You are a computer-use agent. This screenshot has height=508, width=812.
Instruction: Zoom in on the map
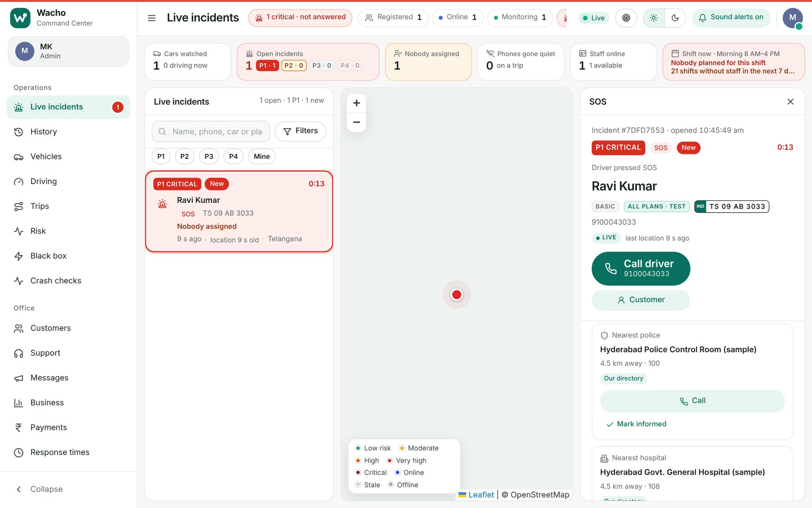point(356,103)
